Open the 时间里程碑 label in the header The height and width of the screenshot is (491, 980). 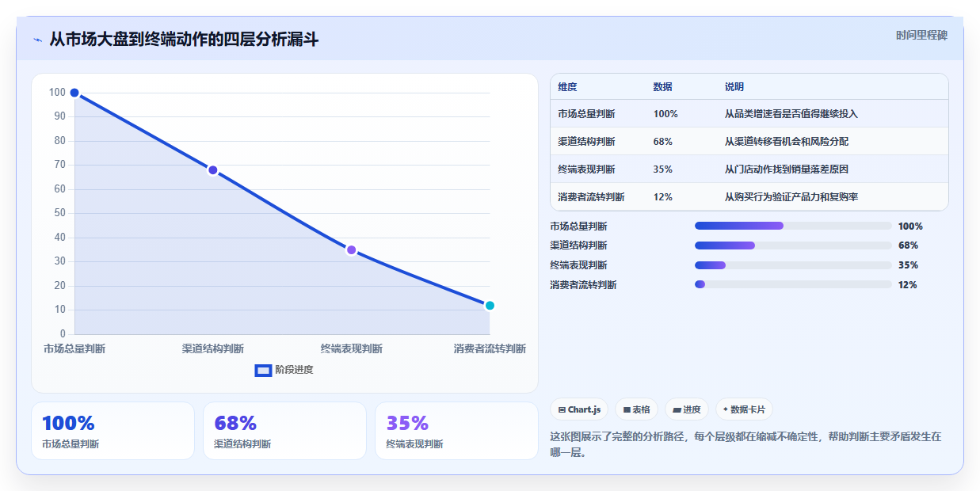921,35
